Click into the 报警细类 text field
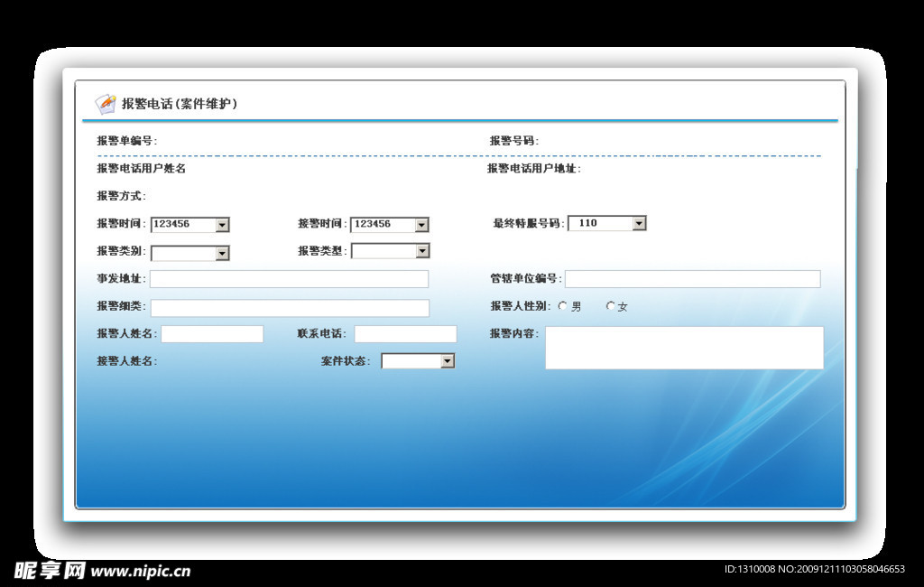Viewport: 924px width, 587px height. click(290, 308)
